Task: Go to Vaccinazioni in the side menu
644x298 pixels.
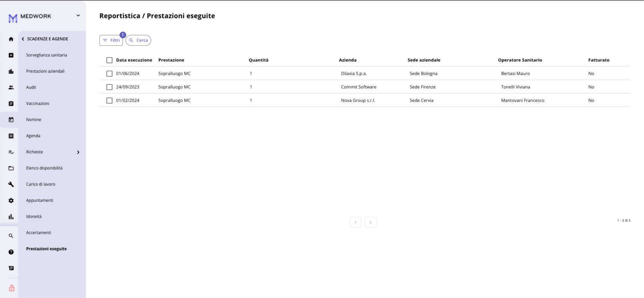Action: (x=37, y=103)
